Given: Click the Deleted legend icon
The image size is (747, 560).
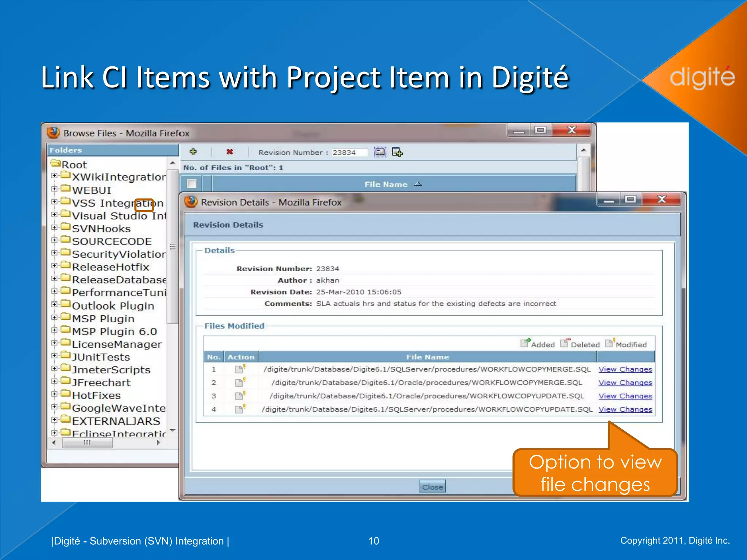Looking at the screenshot, I should pos(565,343).
